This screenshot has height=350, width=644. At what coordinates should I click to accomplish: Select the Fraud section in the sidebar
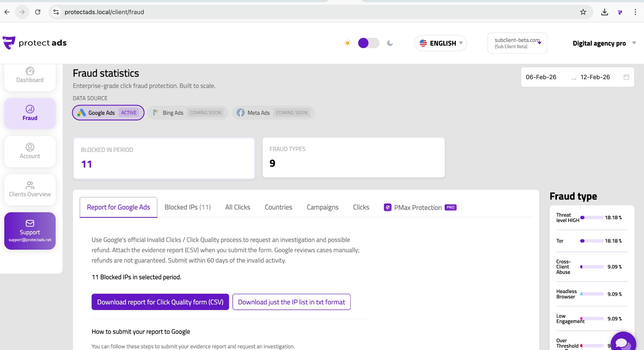coord(30,113)
